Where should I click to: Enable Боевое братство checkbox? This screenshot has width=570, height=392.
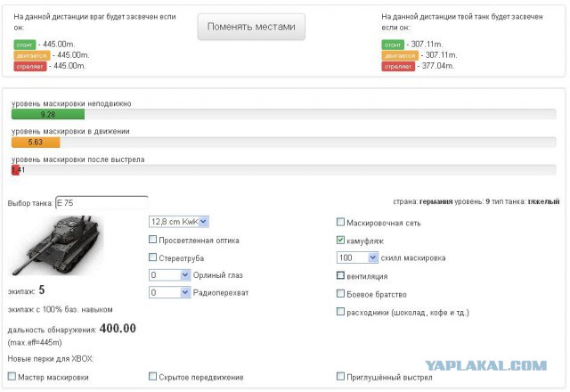340,293
